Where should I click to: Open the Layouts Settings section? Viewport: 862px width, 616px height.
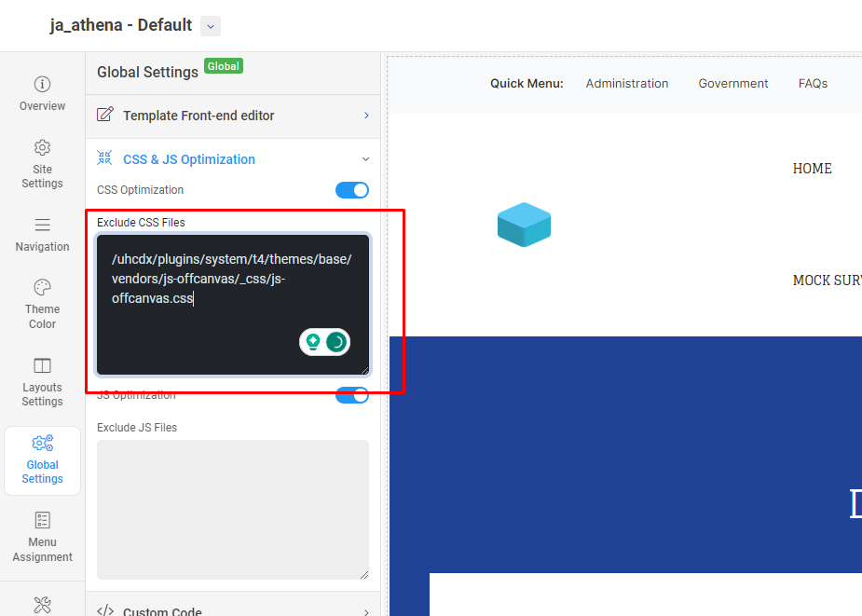click(x=42, y=382)
